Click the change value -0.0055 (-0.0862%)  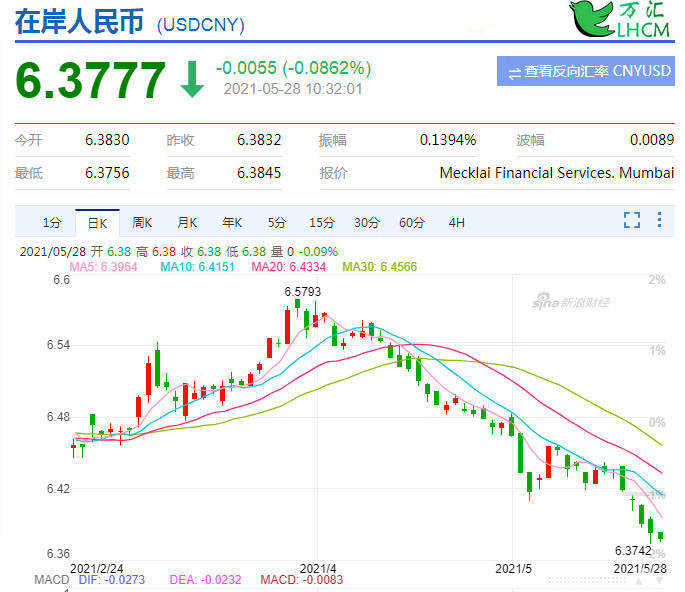pos(293,68)
